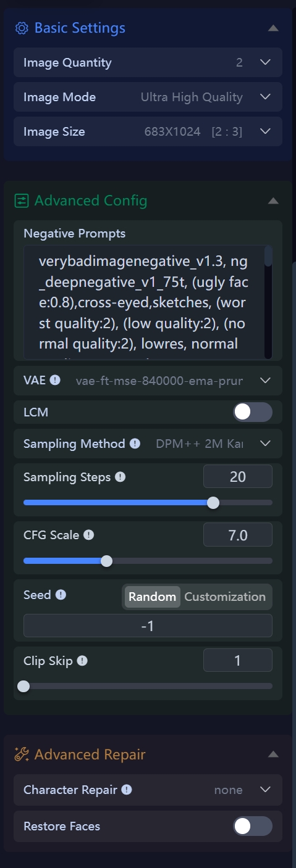Open the Image Mode dropdown
The image size is (296, 868).
tap(148, 97)
